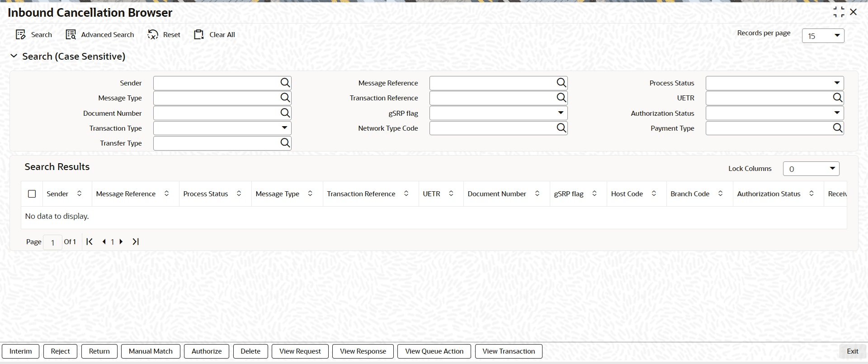Click the Reset icon
868x364 pixels.
tap(153, 35)
